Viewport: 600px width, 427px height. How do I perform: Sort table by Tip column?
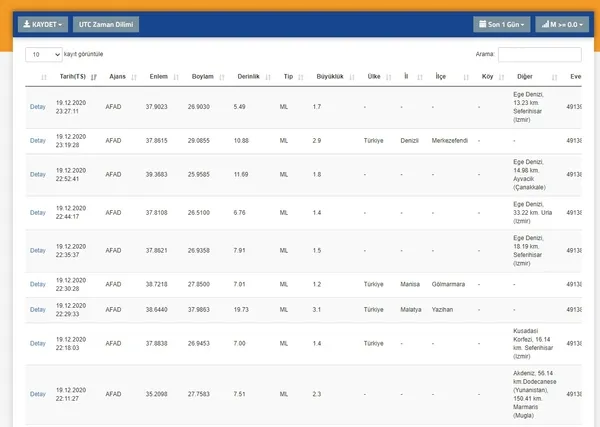(288, 76)
